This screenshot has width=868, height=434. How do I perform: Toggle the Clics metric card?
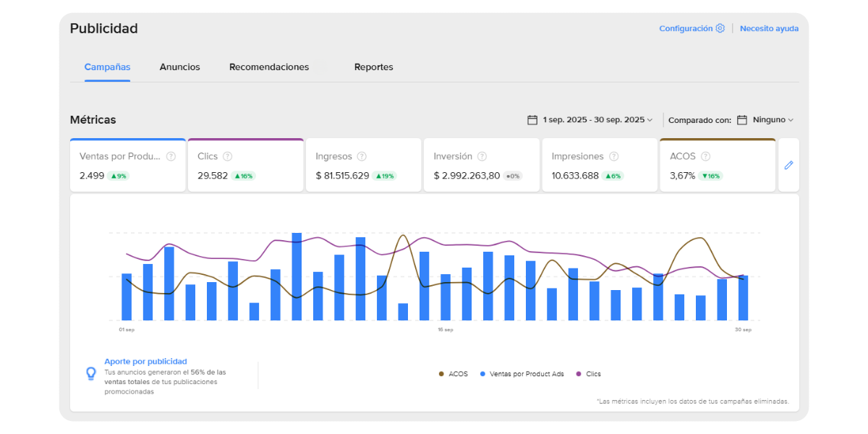point(245,166)
